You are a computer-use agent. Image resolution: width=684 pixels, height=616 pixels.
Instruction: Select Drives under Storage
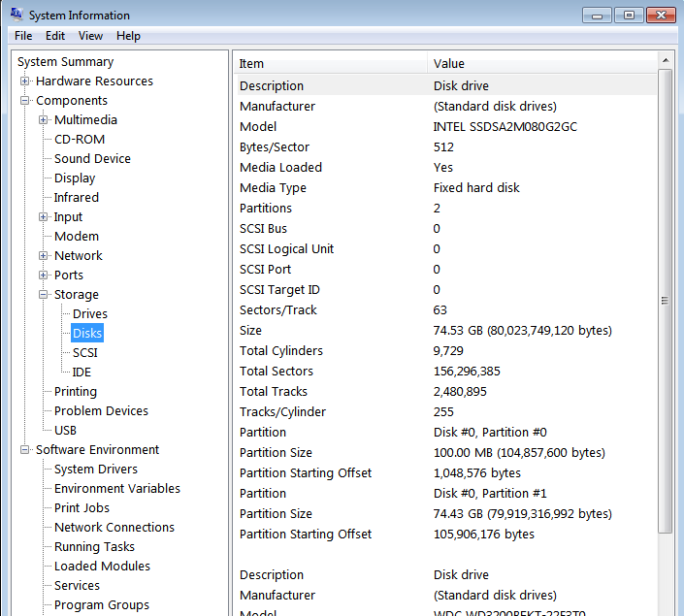pos(90,314)
